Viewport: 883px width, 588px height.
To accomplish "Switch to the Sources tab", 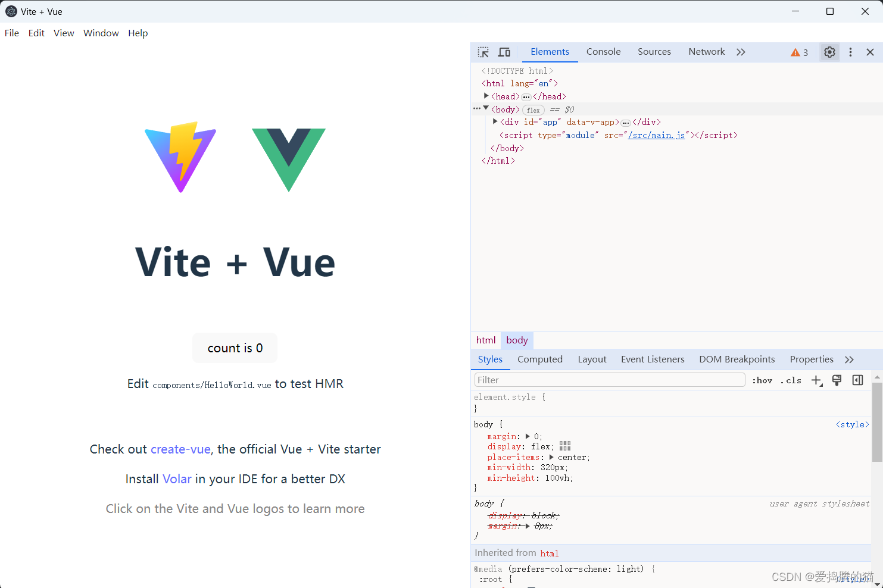I will click(654, 52).
